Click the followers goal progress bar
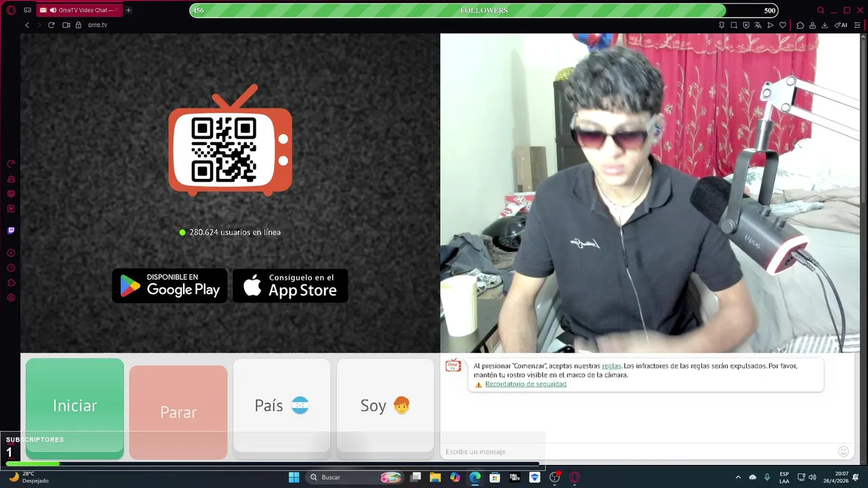This screenshot has width=868, height=488. tap(484, 10)
